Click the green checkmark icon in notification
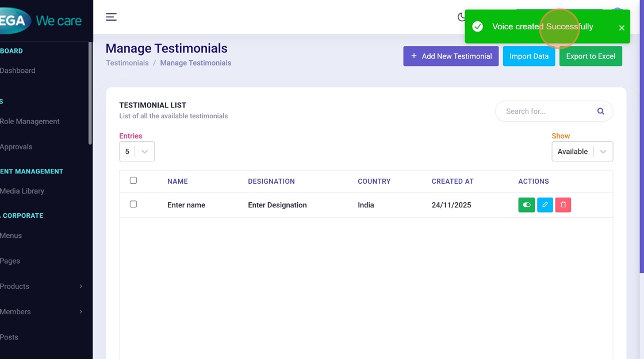 tap(477, 27)
